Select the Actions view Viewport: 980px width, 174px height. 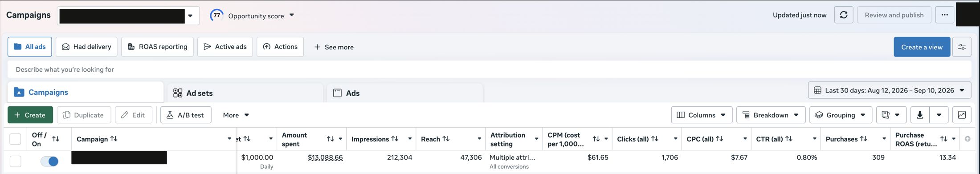click(280, 47)
